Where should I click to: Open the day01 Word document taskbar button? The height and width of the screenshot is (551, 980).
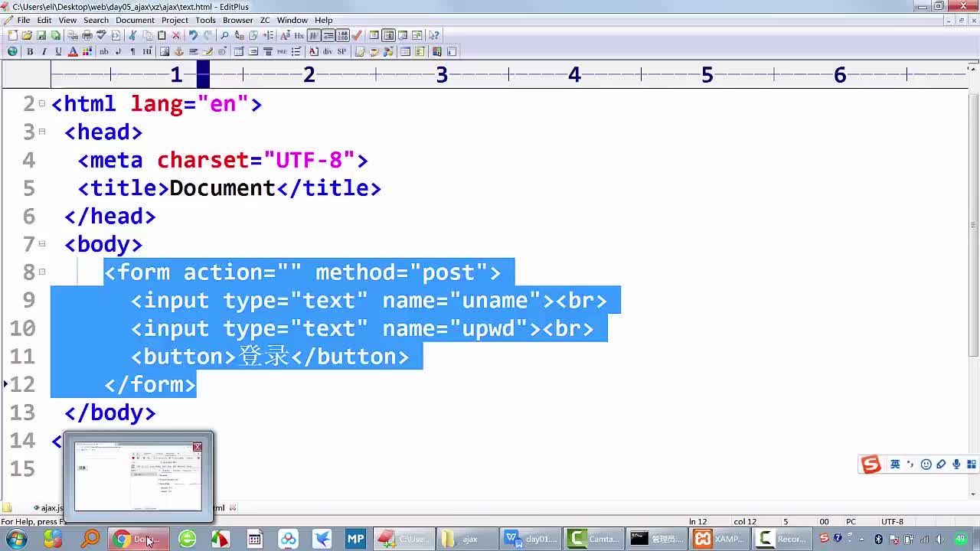click(x=532, y=539)
